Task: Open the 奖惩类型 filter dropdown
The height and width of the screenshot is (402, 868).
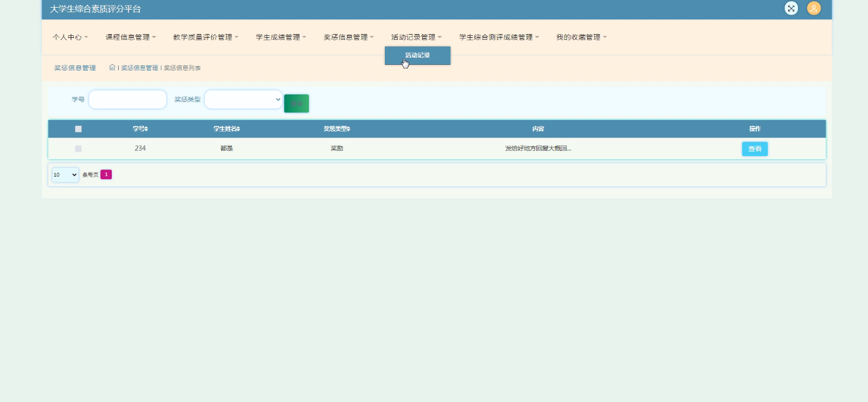Action: 244,100
